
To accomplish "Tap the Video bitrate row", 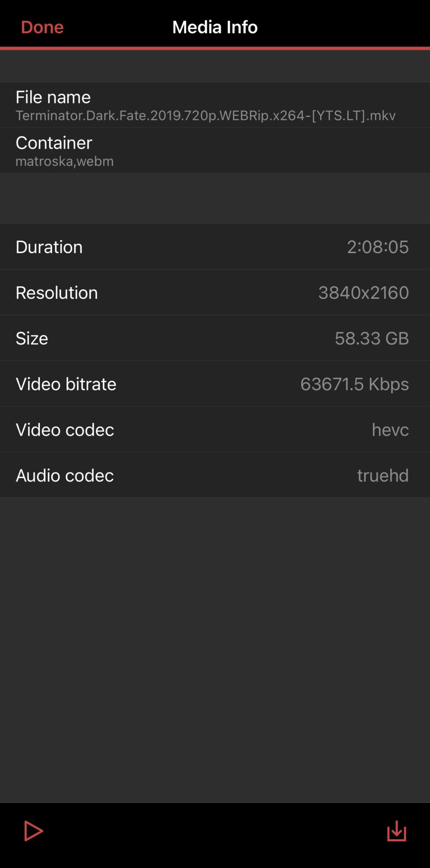I will [215, 384].
